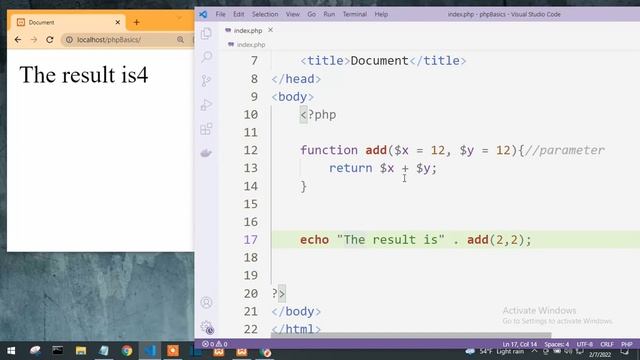
Task: Click the function add name on line 12
Action: 376,150
